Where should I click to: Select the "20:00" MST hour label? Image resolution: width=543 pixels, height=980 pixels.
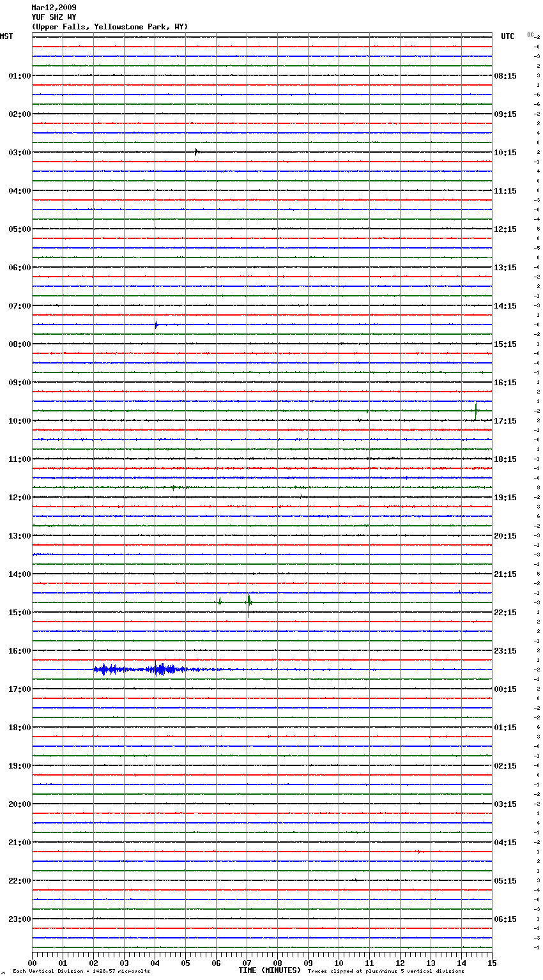[x=20, y=804]
